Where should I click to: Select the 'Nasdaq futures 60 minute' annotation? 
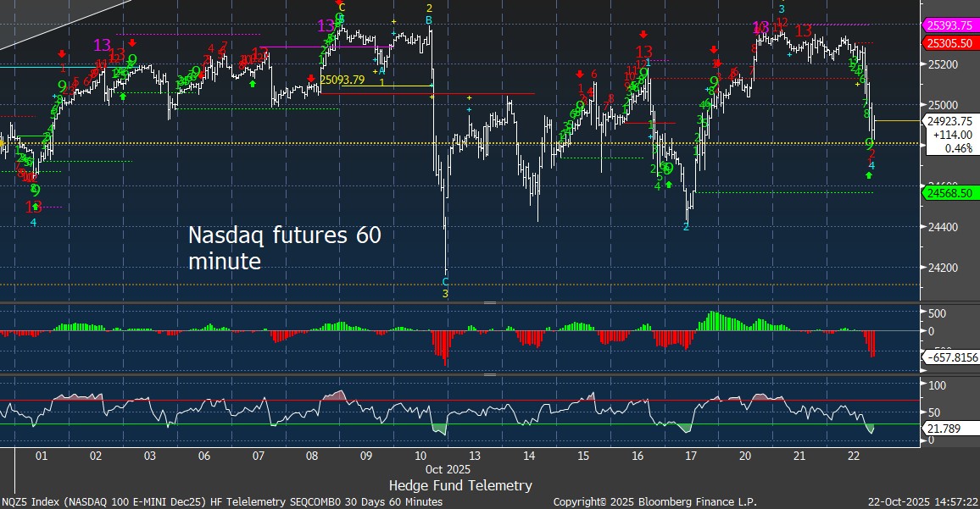[284, 248]
